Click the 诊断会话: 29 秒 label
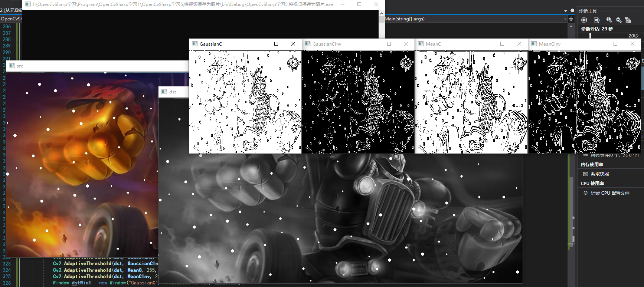The width and height of the screenshot is (644, 287). pos(597,29)
